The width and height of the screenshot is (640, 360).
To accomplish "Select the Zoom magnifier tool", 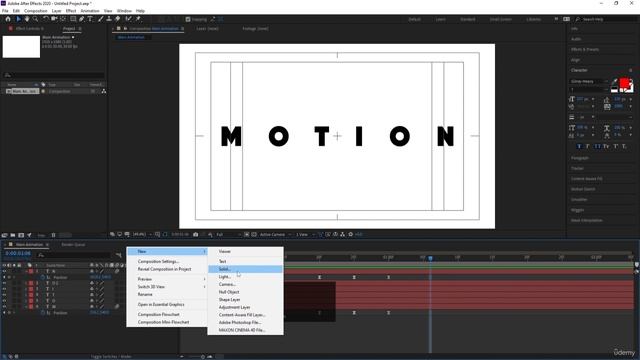I will pos(36,19).
